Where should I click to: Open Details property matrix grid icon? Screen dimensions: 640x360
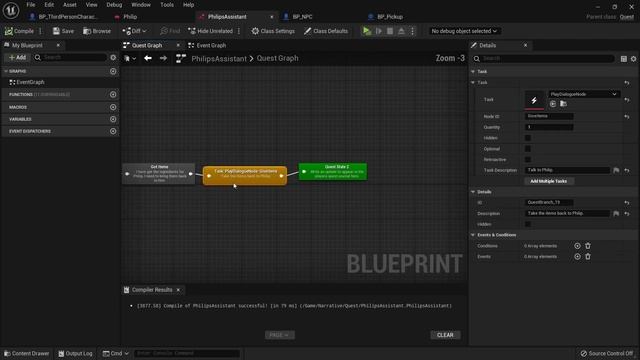pos(624,59)
